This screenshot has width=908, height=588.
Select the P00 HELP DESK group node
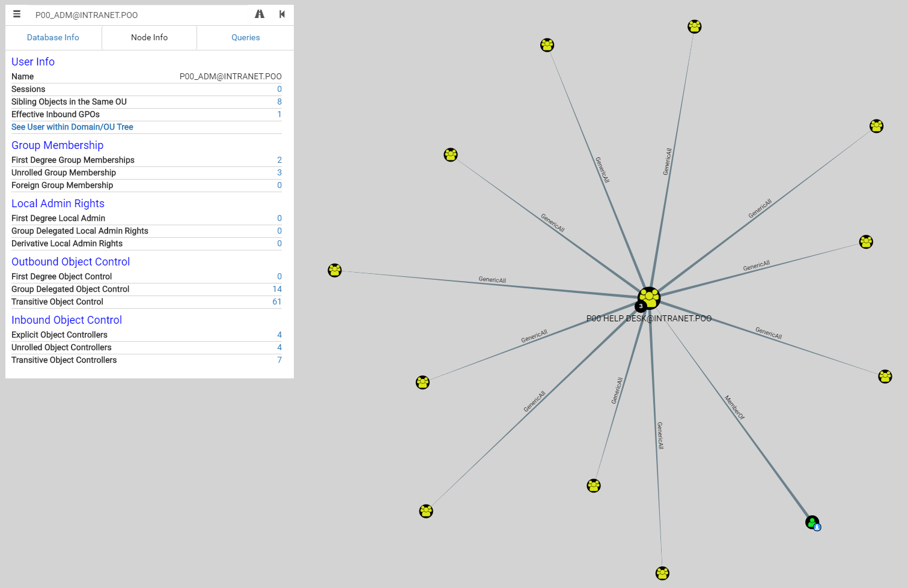point(650,296)
